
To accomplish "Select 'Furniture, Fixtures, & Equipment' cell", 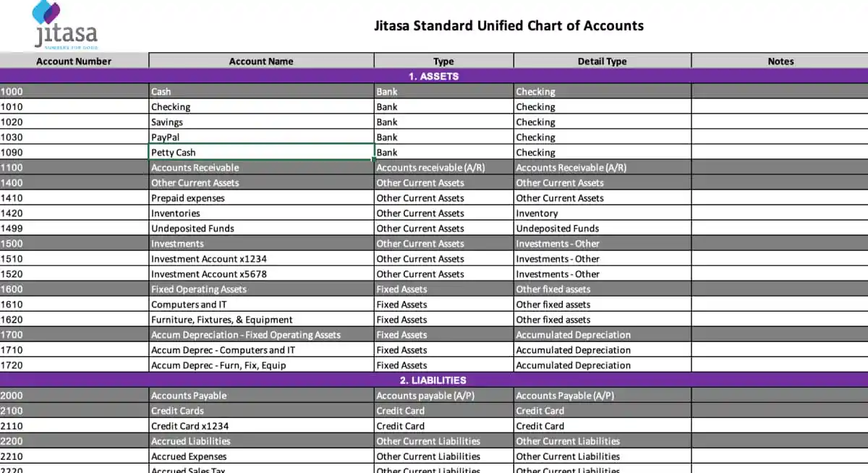I will tap(261, 320).
